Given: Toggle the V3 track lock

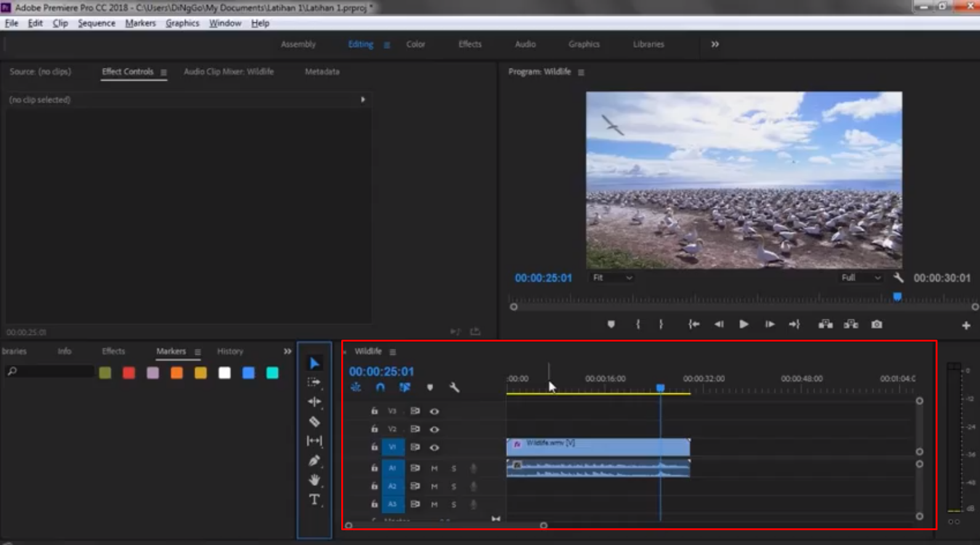Looking at the screenshot, I should (x=375, y=411).
